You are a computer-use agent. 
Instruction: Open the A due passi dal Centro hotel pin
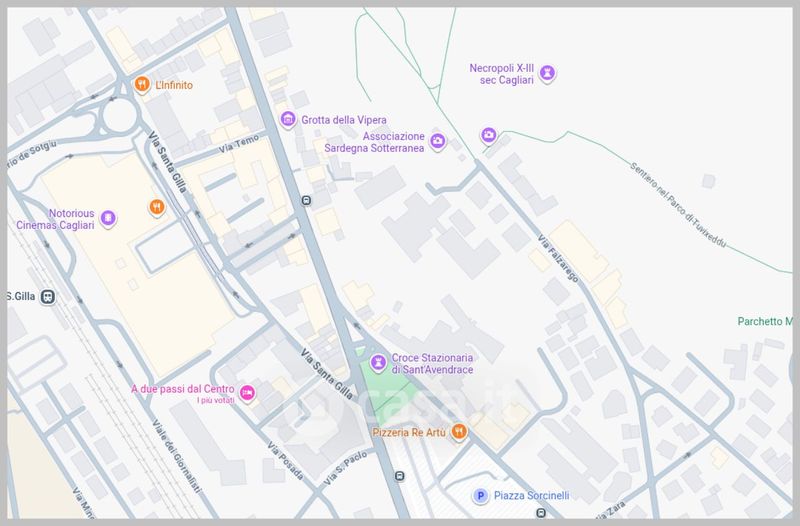click(247, 393)
